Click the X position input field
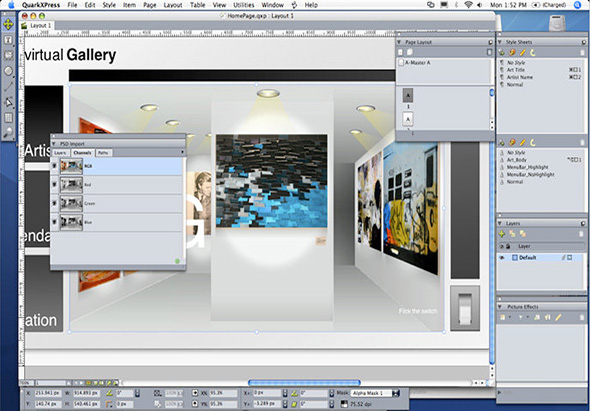 click(x=48, y=393)
